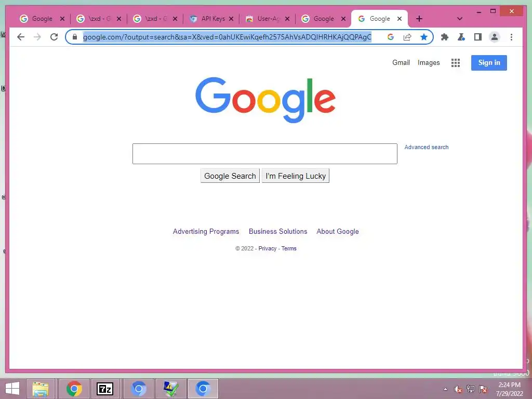532x399 pixels.
Task: Open the Google apps grid
Action: pos(455,63)
